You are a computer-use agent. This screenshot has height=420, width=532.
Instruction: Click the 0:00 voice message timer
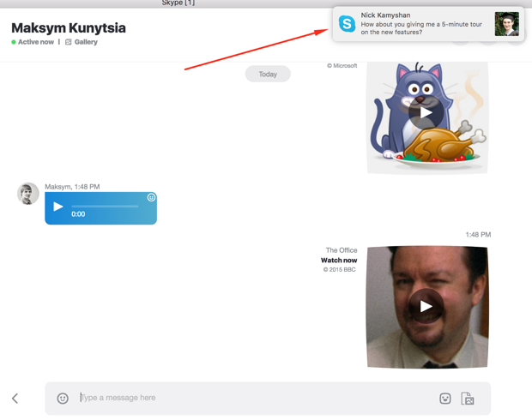tap(78, 214)
